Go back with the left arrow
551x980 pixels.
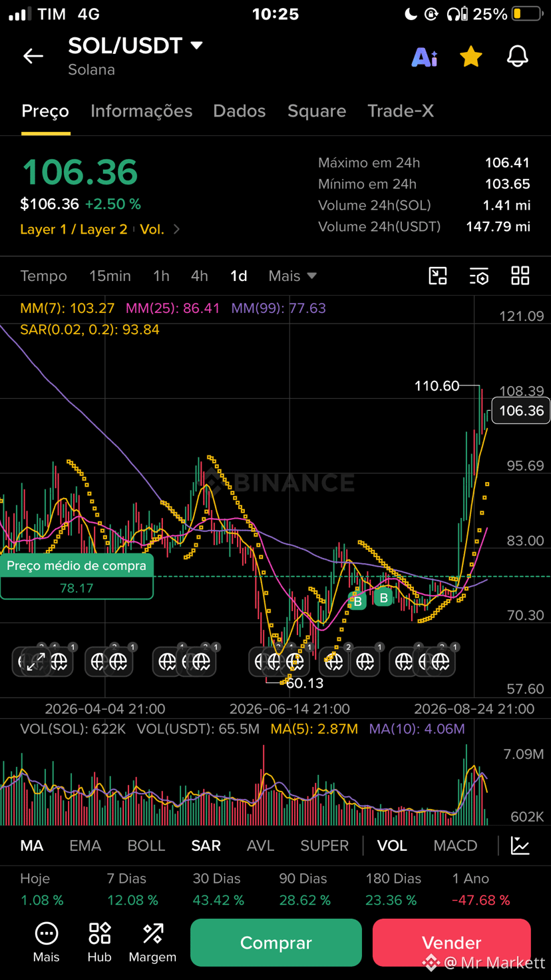[x=33, y=56]
